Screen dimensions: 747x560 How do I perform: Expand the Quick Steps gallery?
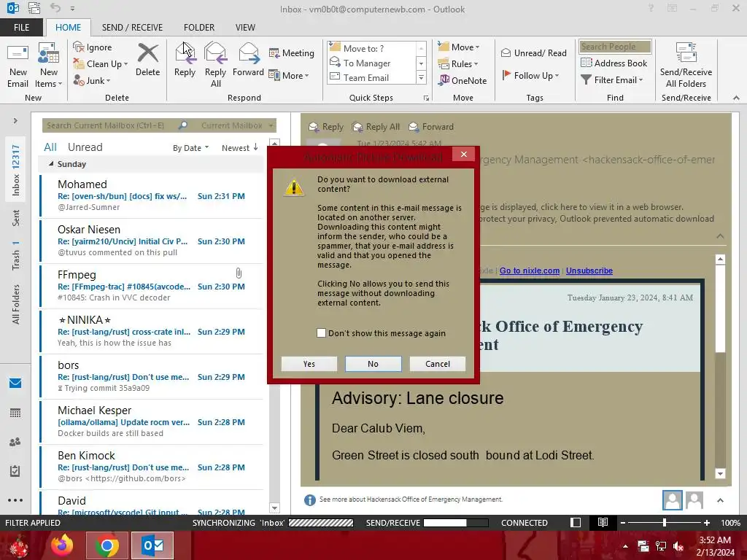click(x=421, y=77)
